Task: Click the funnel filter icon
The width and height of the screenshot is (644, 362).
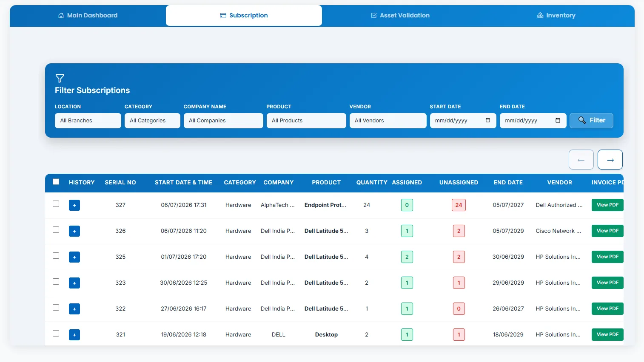Action: pos(60,78)
